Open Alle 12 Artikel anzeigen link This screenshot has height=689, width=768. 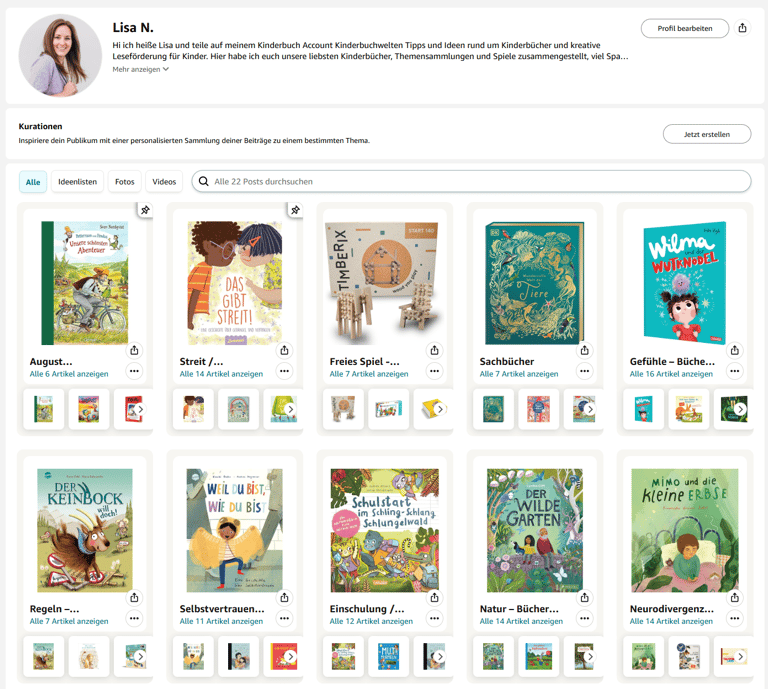[x=371, y=621]
